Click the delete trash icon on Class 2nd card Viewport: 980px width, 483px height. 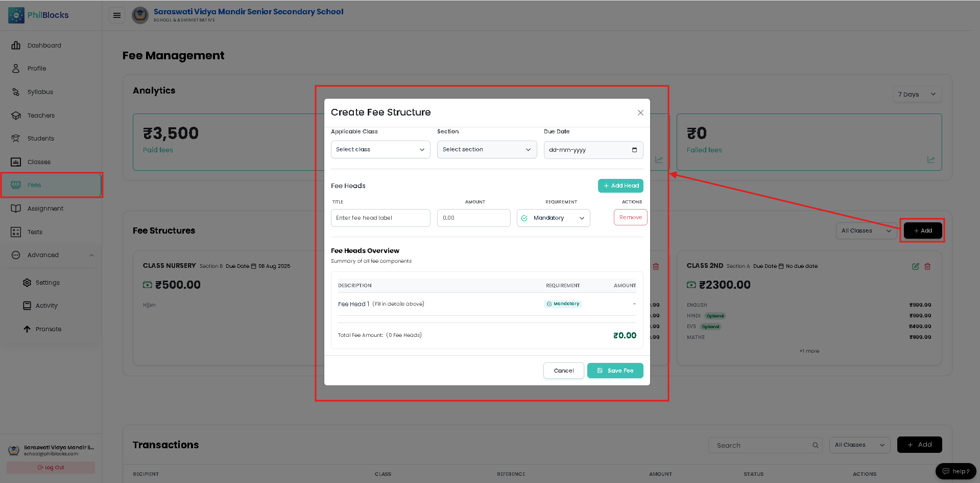[928, 266]
